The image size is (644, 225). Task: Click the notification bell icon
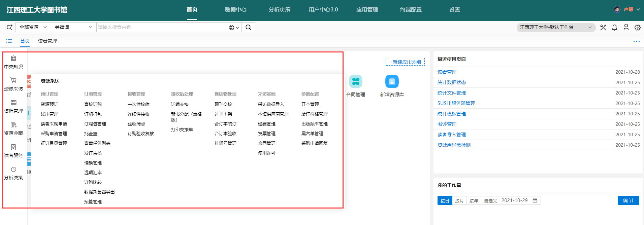point(614,28)
